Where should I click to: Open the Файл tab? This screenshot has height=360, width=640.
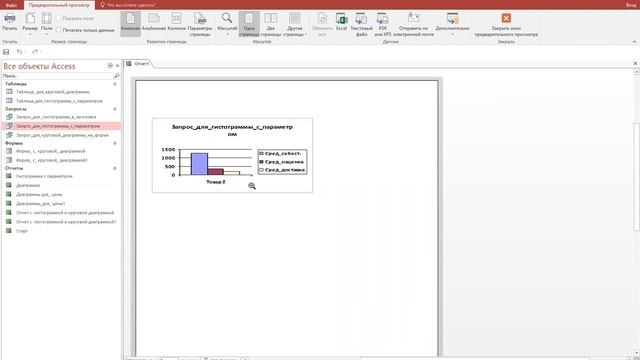[x=11, y=5]
